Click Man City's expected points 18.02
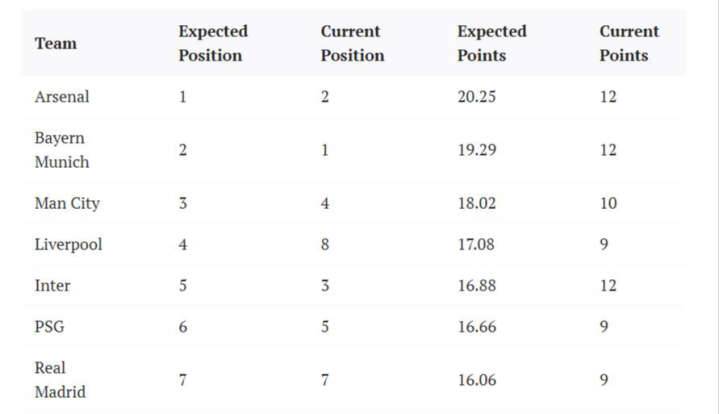The image size is (719, 414). (x=476, y=203)
